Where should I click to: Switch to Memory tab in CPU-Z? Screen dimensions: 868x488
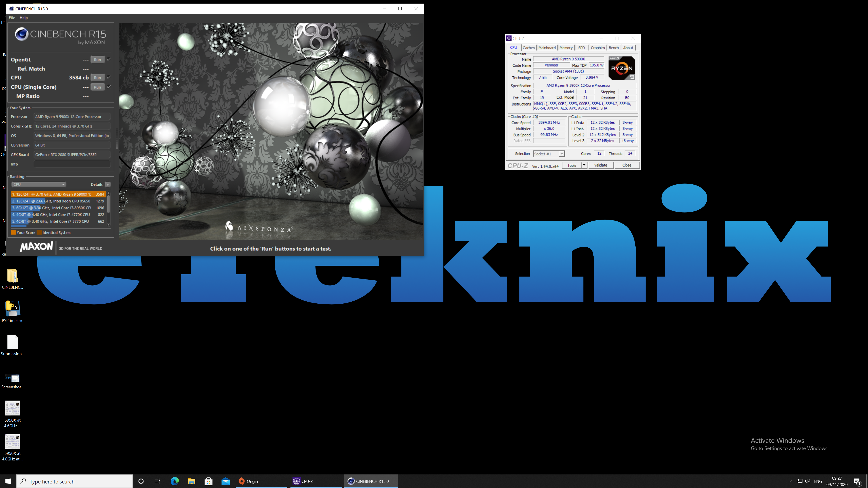(x=566, y=48)
